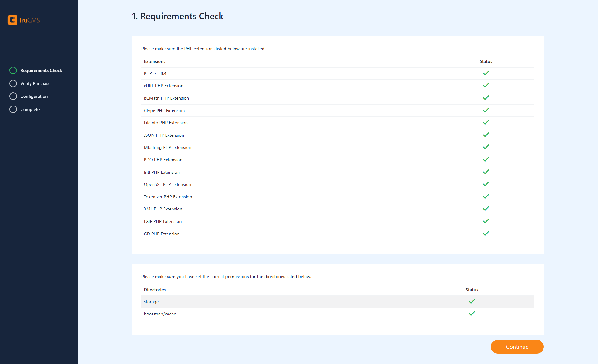Viewport: 598px width, 364px height.
Task: Click the checkmark for PHP >= 8.4
Action: pos(486,73)
